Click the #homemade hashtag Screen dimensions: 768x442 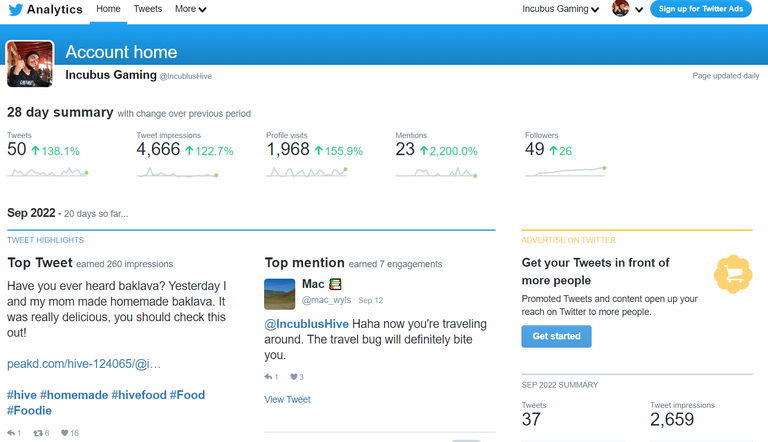pyautogui.click(x=74, y=395)
